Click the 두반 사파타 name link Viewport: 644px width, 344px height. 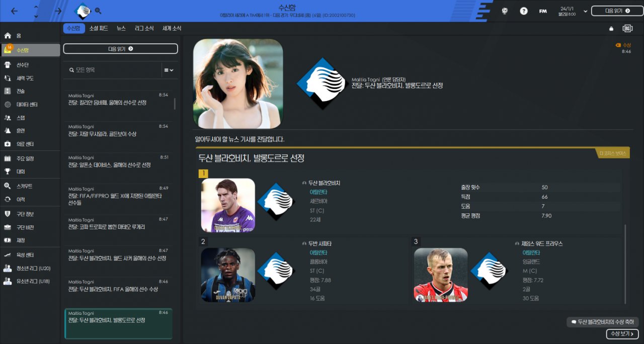click(x=320, y=243)
